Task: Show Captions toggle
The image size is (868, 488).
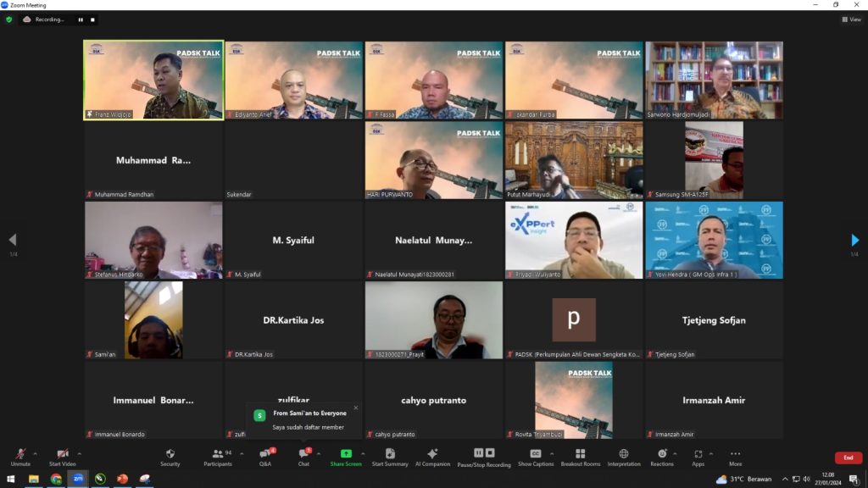Action: (536, 457)
